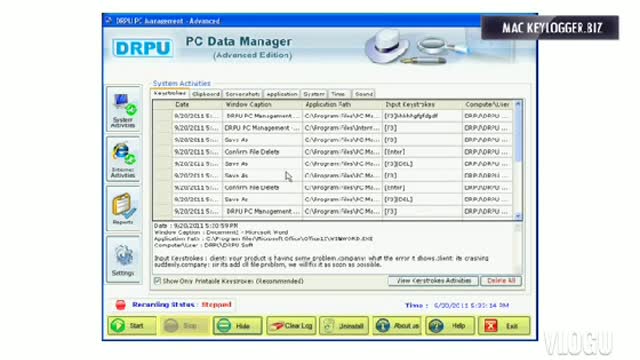The width and height of the screenshot is (640, 360).
Task: Open Settings in sidebar
Action: [x=124, y=259]
